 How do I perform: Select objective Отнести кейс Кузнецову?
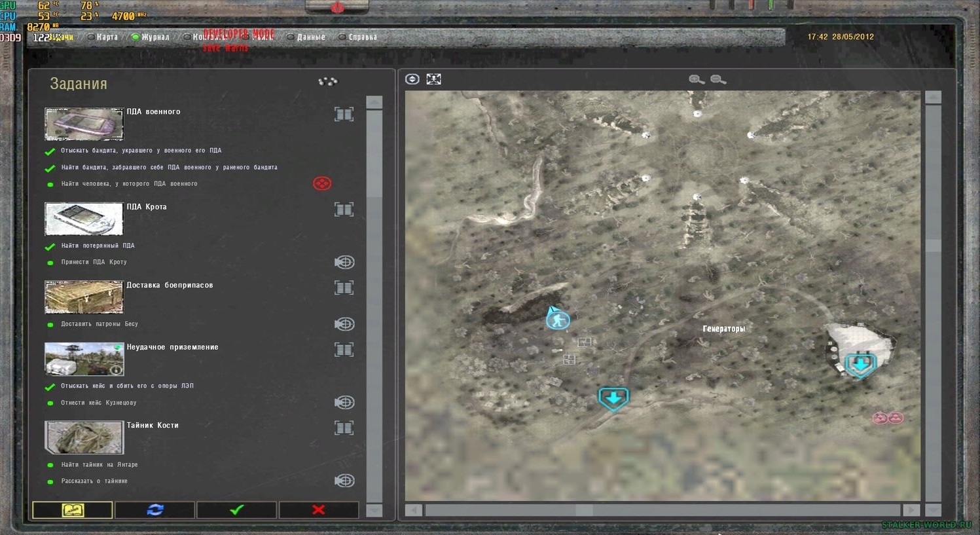(99, 403)
